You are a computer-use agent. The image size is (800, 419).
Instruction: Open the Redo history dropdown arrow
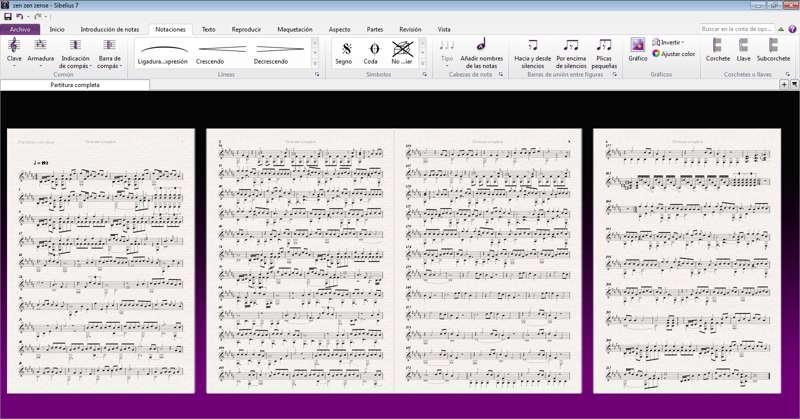(x=46, y=17)
